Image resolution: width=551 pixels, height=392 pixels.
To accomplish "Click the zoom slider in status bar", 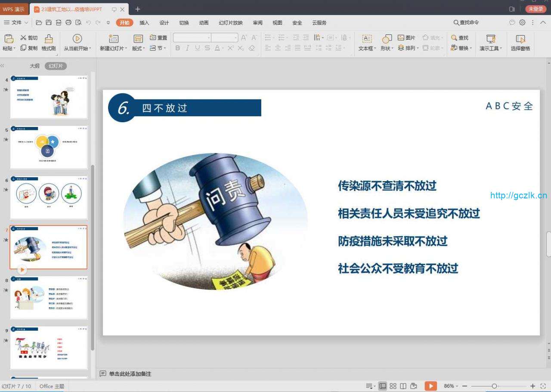I will click(x=494, y=386).
